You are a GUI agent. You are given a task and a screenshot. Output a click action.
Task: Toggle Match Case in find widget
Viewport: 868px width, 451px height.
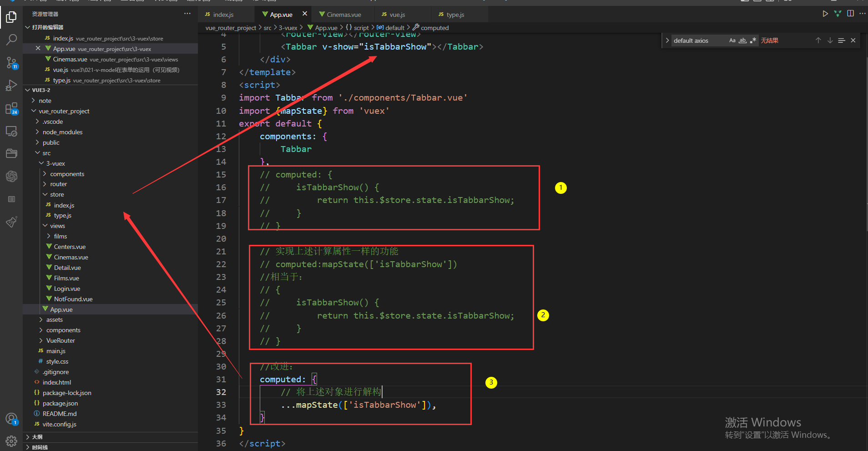pos(732,41)
